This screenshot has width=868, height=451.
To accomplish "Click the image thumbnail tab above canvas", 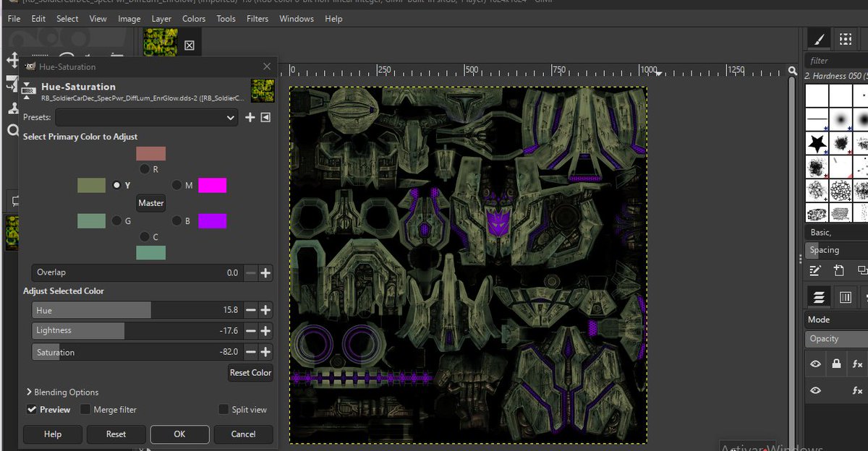I will pos(160,43).
